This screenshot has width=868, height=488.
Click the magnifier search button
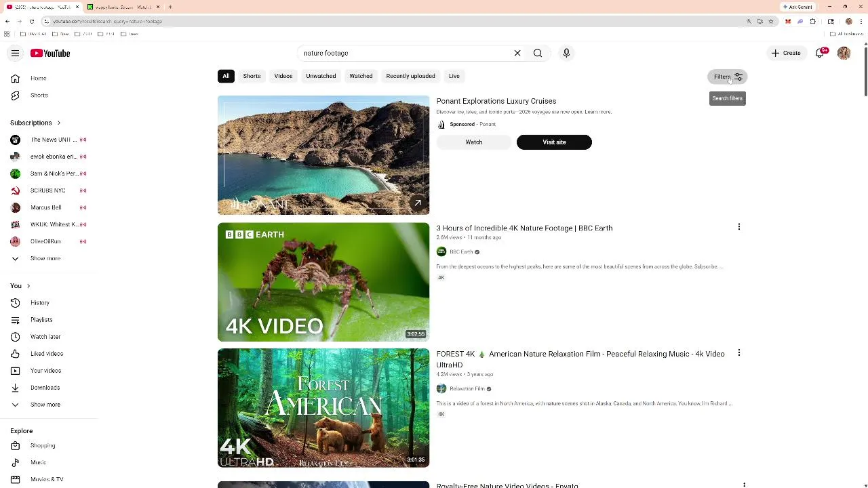tap(538, 53)
